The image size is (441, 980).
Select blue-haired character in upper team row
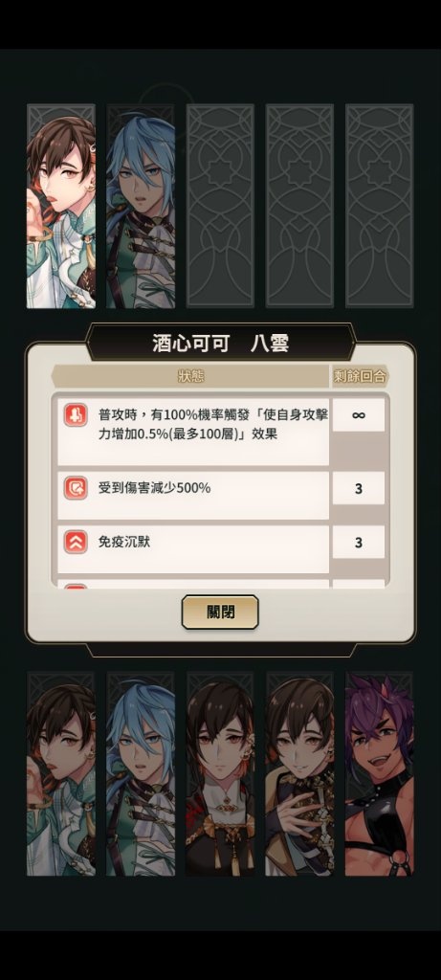141,207
